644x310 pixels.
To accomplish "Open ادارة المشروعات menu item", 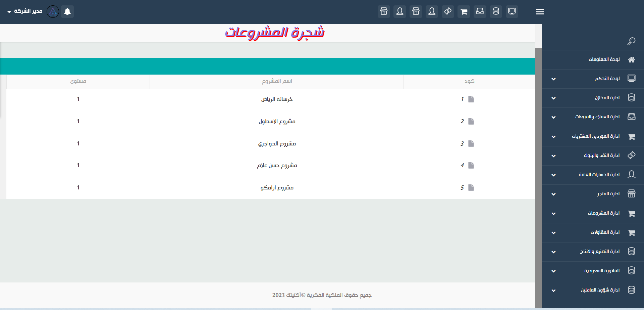I will (593, 214).
